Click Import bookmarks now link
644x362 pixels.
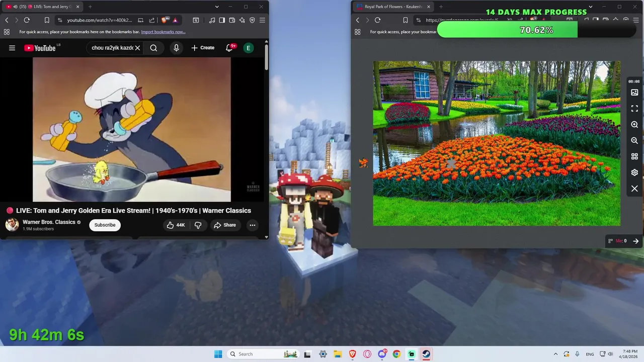click(163, 32)
